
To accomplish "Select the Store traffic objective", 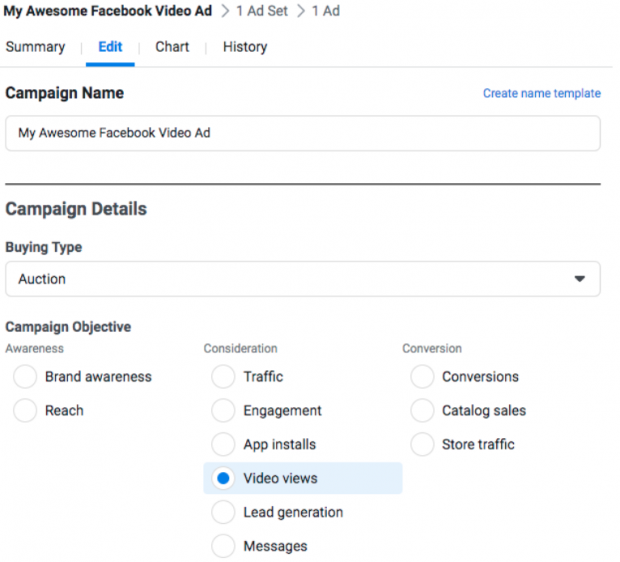I will [422, 444].
